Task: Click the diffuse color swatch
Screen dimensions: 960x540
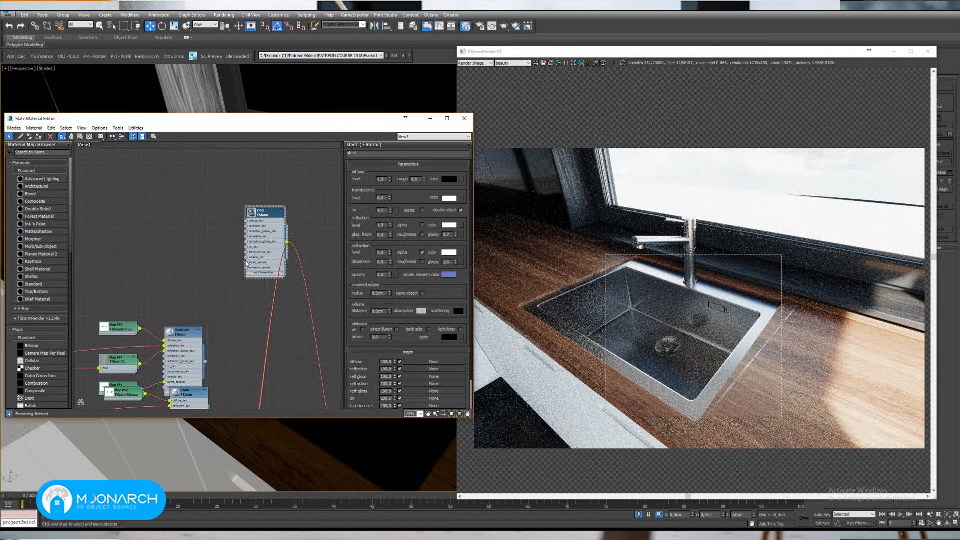Action: 449,179
